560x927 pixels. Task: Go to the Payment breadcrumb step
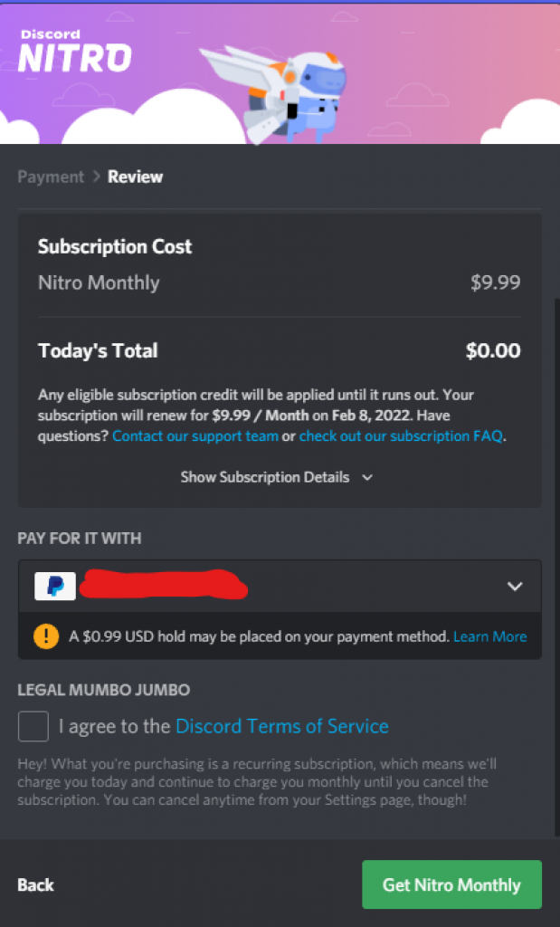click(51, 177)
